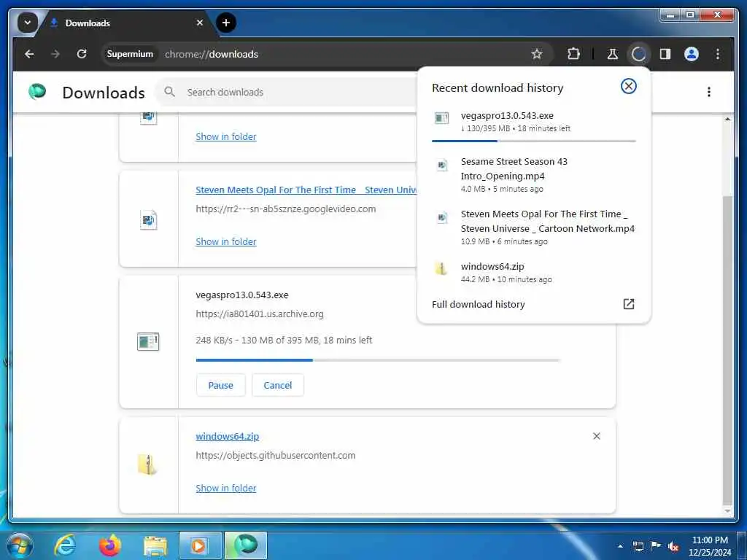Select windows64.zip entry in the popup

[x=533, y=273]
